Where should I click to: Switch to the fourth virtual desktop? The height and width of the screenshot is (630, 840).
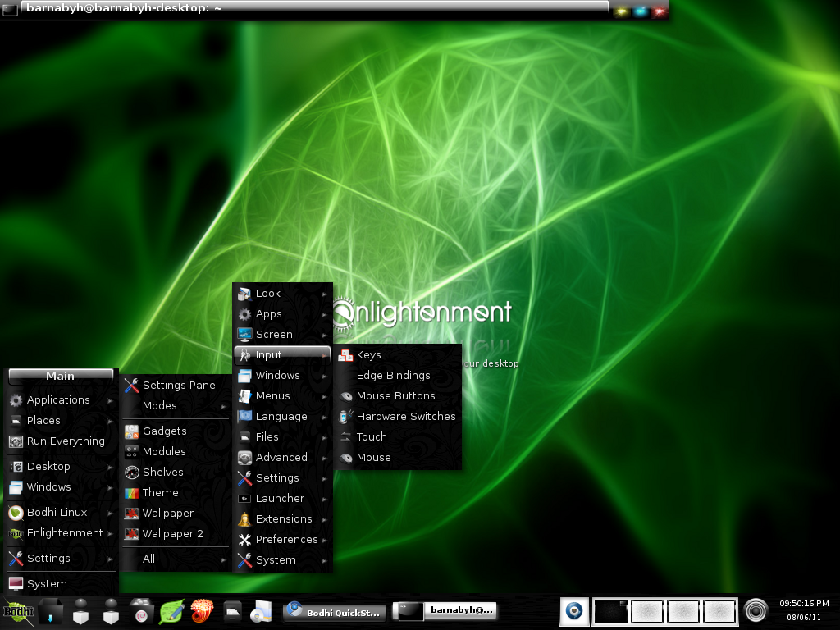click(719, 611)
